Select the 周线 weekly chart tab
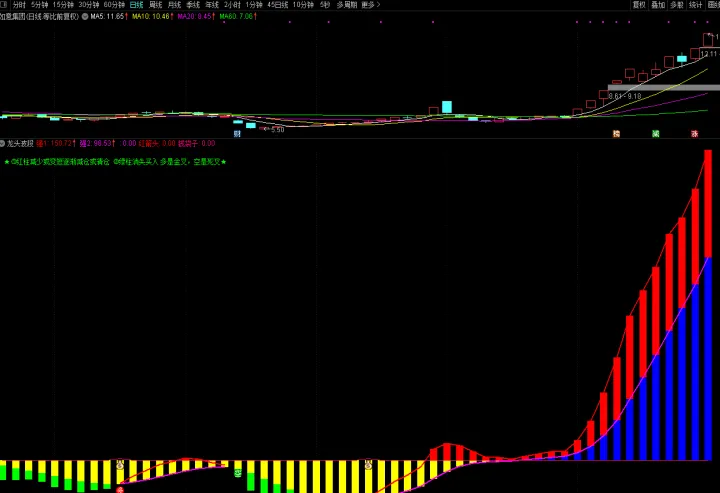The height and width of the screenshot is (493, 720). (x=155, y=5)
